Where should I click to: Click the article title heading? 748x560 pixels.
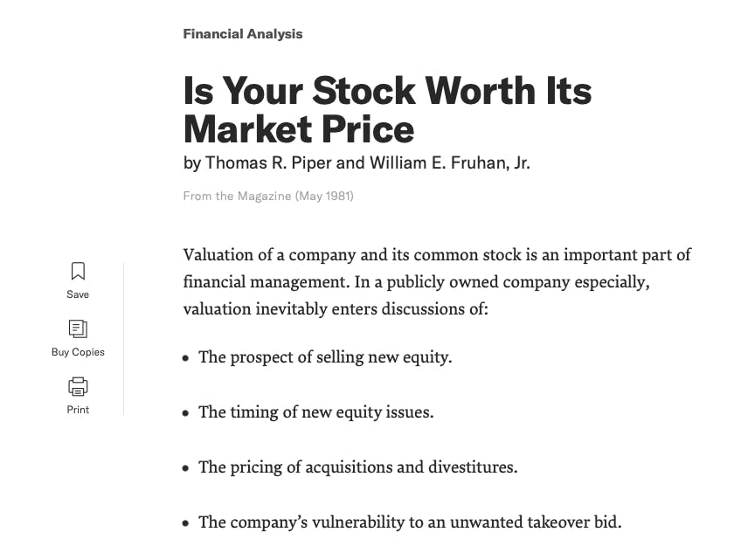387,110
